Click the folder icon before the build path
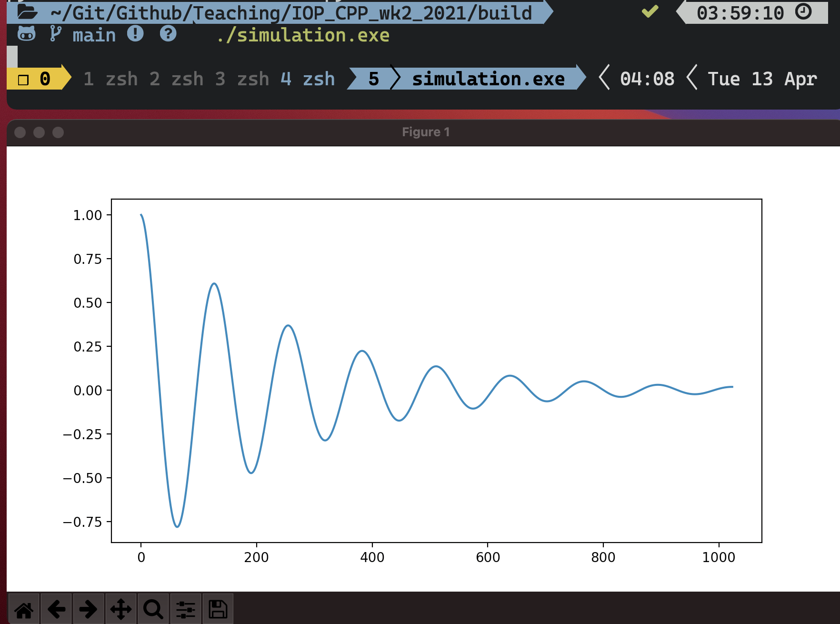Image resolution: width=840 pixels, height=624 pixels. 27,13
